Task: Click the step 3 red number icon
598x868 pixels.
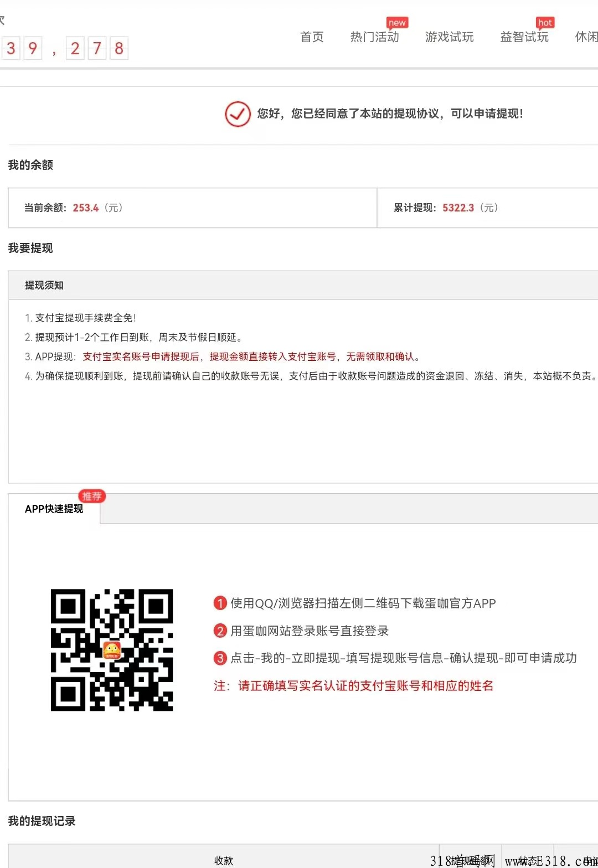Action: point(220,658)
